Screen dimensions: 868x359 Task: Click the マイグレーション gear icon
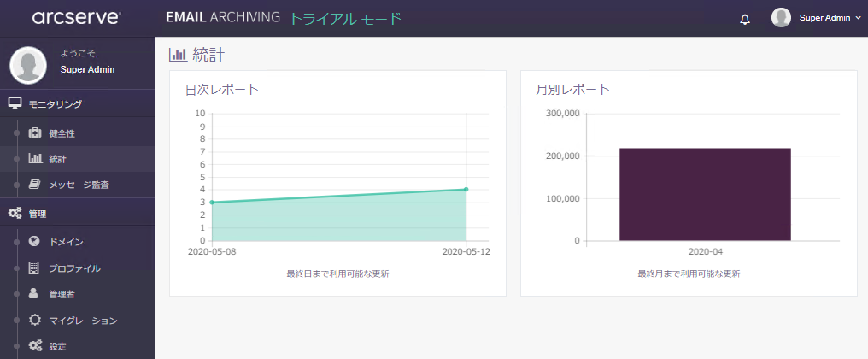[x=35, y=320]
